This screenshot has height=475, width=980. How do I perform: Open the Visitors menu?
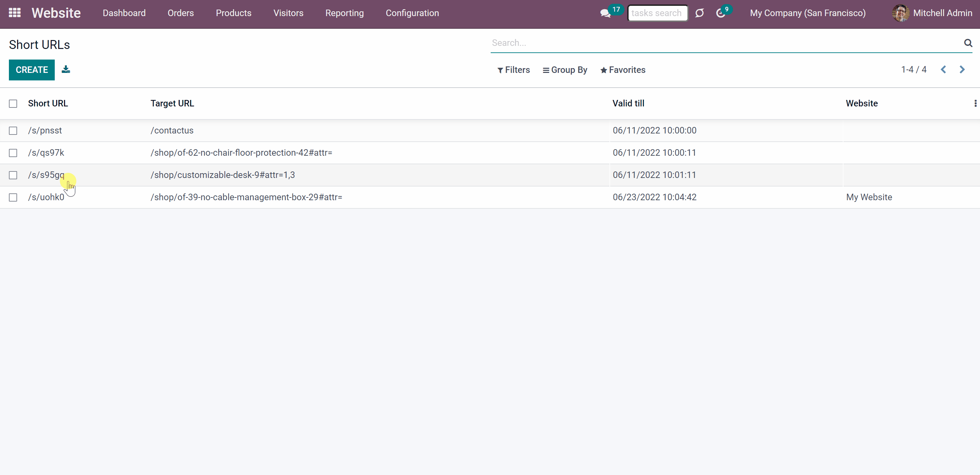click(x=288, y=13)
